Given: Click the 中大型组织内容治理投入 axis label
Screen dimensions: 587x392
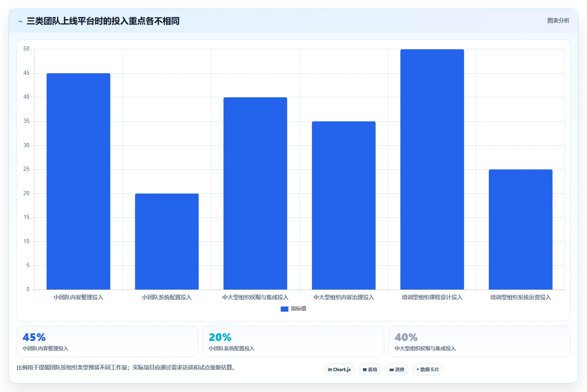Looking at the screenshot, I should tap(343, 297).
